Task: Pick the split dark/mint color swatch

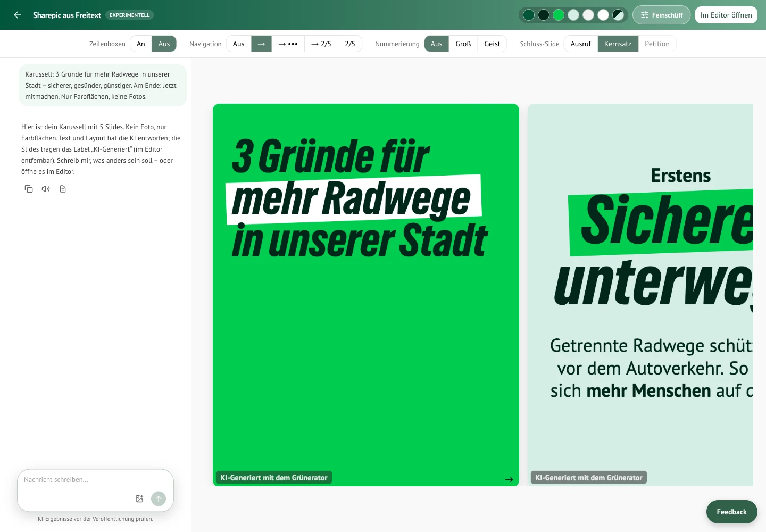Action: tap(618, 15)
